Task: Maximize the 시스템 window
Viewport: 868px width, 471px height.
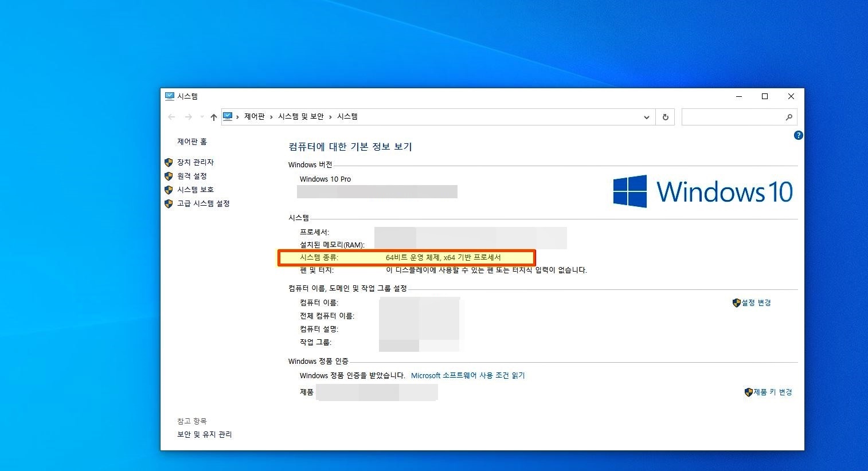Action: click(765, 96)
